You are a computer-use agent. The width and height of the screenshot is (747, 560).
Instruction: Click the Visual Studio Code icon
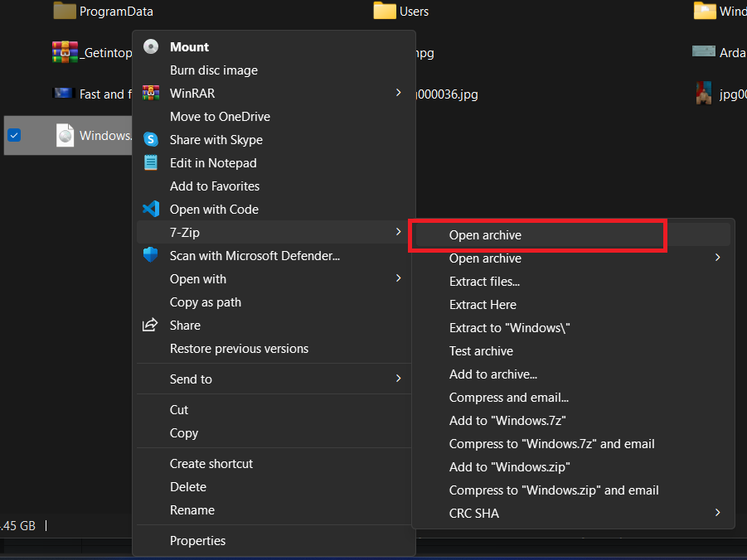tap(150, 210)
